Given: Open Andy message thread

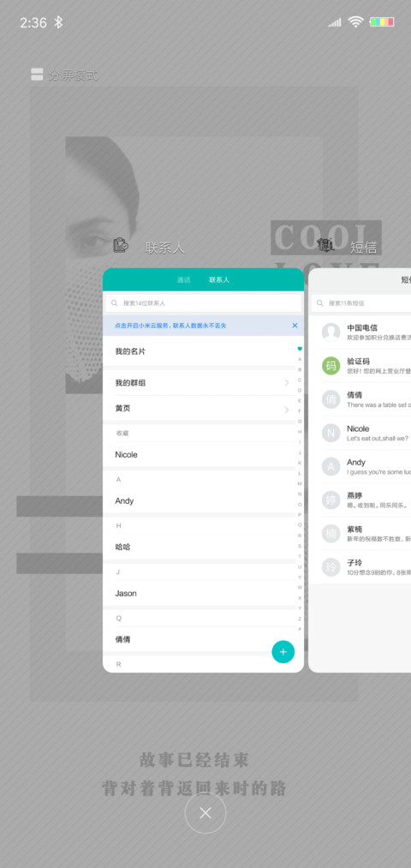Looking at the screenshot, I should pyautogui.click(x=360, y=467).
